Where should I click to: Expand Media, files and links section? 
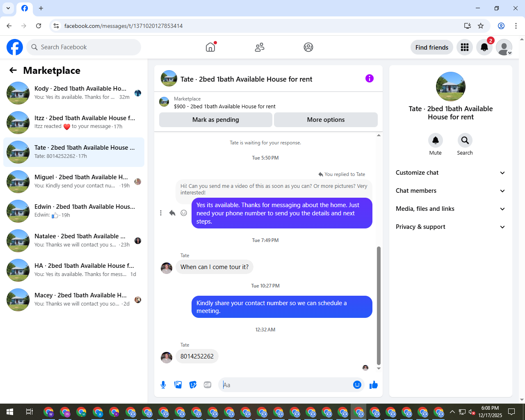451,209
